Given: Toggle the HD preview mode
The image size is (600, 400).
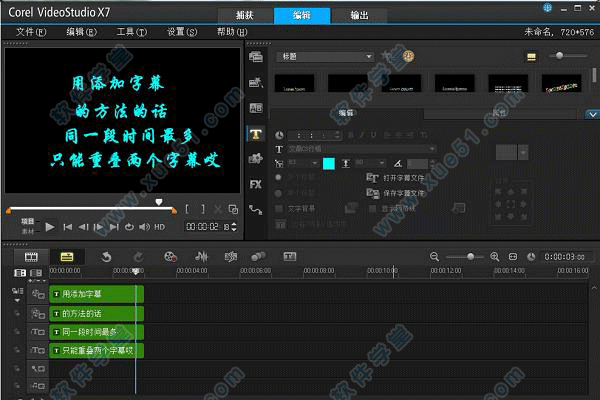Looking at the screenshot, I should [x=159, y=227].
